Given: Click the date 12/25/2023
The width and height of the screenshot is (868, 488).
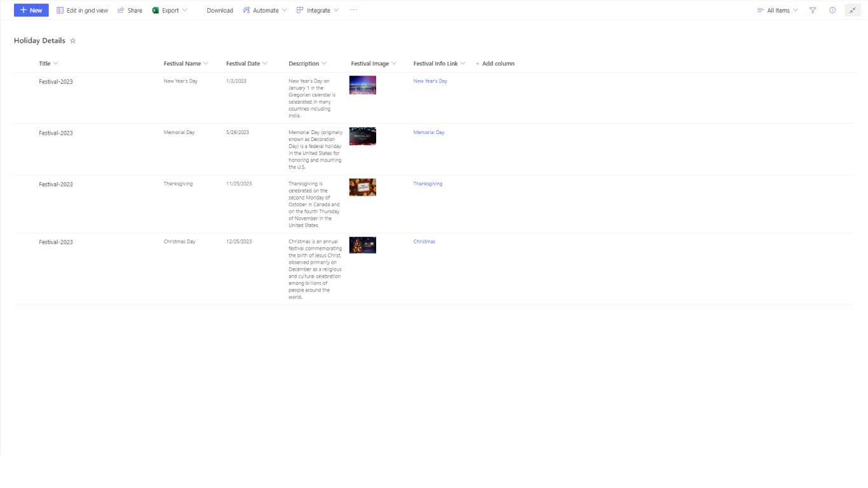Looking at the screenshot, I should pos(239,241).
